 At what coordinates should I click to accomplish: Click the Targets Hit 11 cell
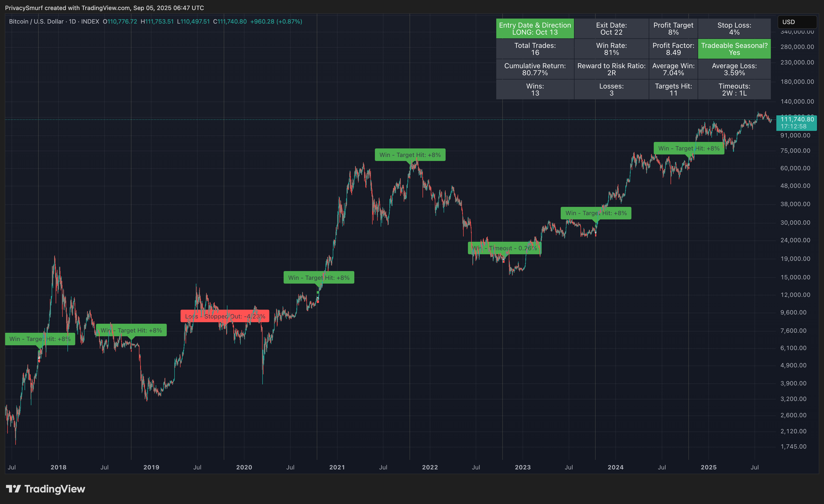coord(673,90)
